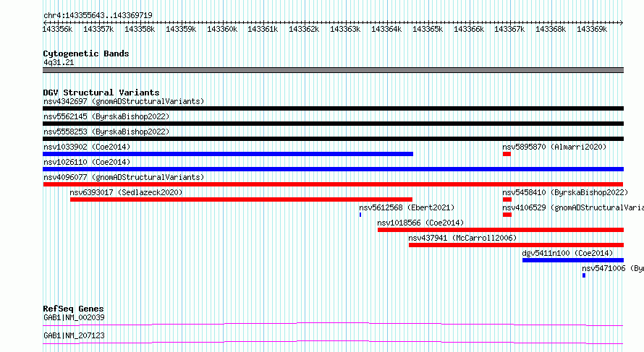The image size is (644, 352).
Task: Click the small red nsv5458410 feature
Action: pyautogui.click(x=507, y=199)
